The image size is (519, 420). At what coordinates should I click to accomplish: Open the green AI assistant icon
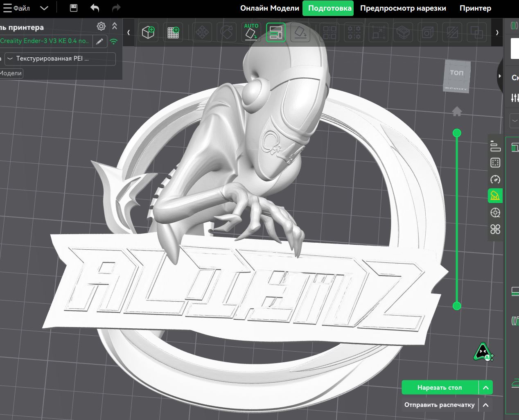(483, 352)
